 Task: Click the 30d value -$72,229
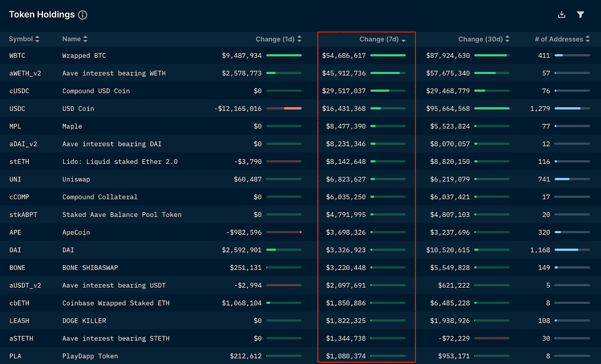tap(454, 338)
